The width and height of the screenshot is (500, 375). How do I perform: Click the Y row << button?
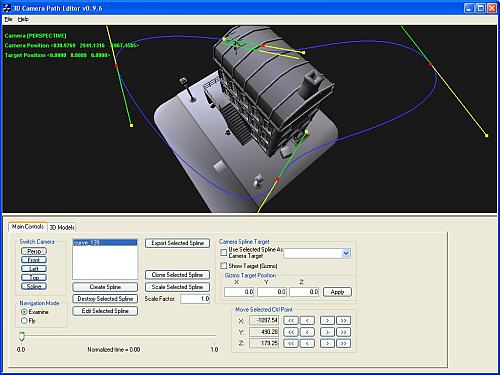point(291,332)
